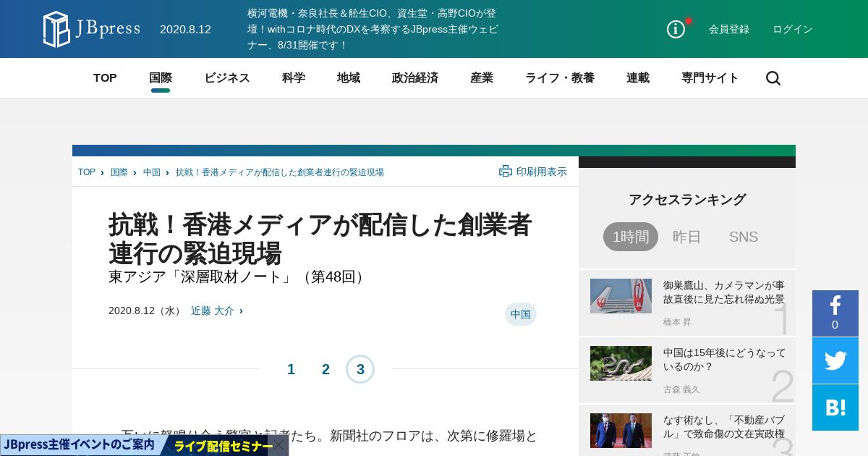Select 専門サイト in the navigation menu
This screenshot has height=456, width=868.
(x=710, y=78)
